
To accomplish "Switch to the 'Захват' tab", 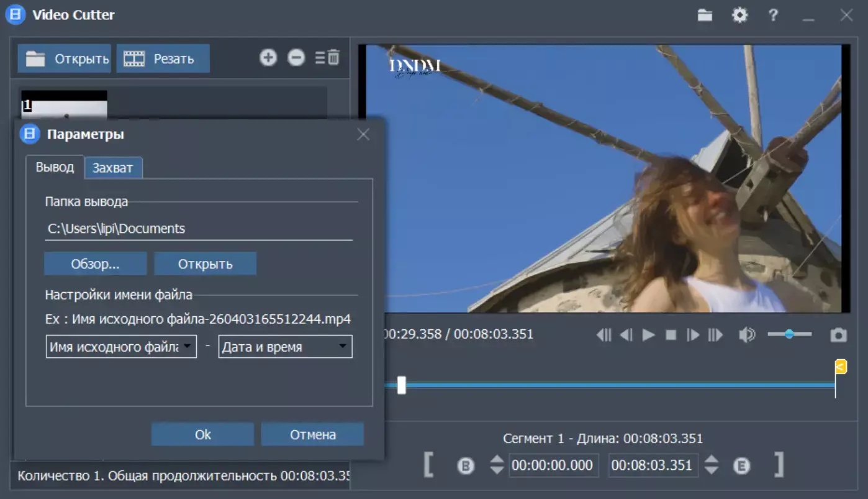I will pyautogui.click(x=113, y=168).
